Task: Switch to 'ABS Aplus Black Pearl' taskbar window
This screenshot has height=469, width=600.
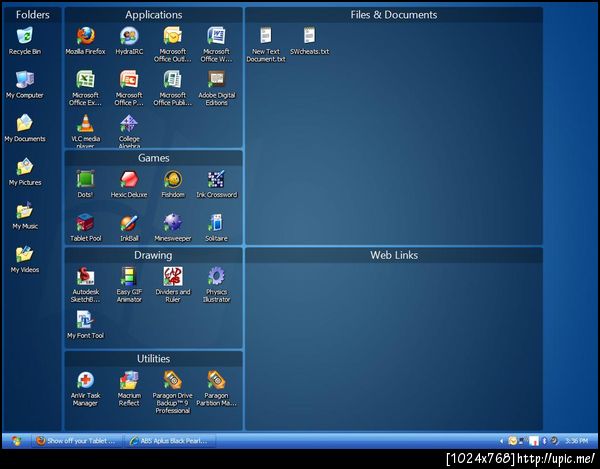Action: 170,441
